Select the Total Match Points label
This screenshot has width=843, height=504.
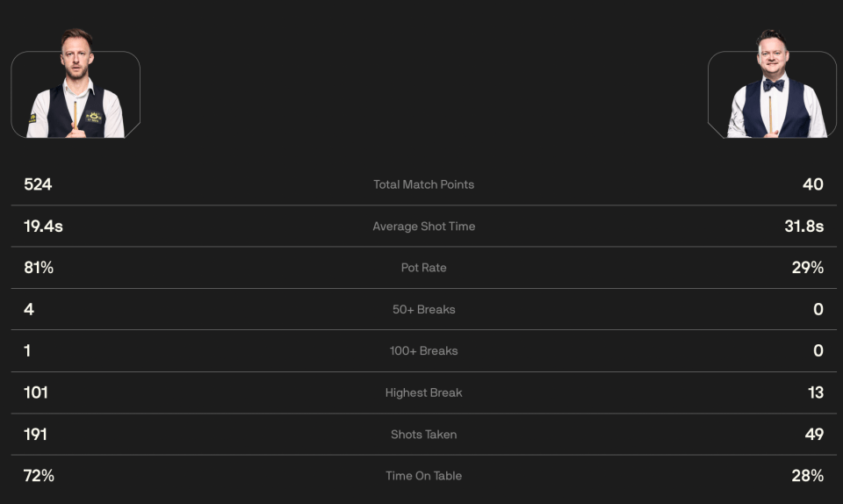point(423,184)
